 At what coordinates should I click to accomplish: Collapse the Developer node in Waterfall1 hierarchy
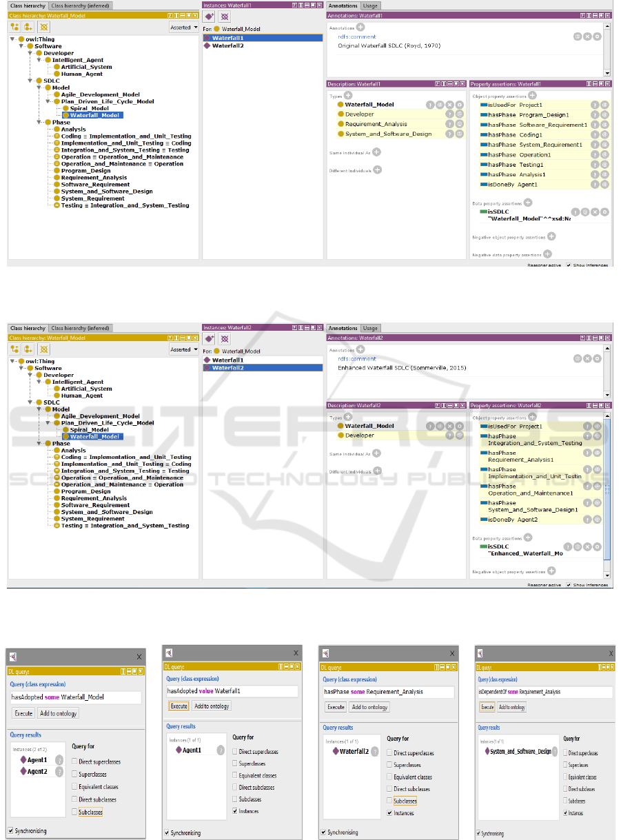30,53
